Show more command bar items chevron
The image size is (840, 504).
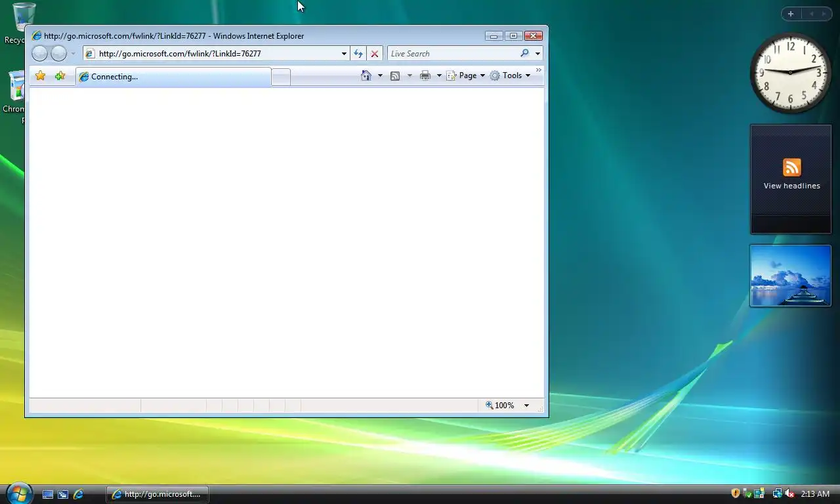539,70
